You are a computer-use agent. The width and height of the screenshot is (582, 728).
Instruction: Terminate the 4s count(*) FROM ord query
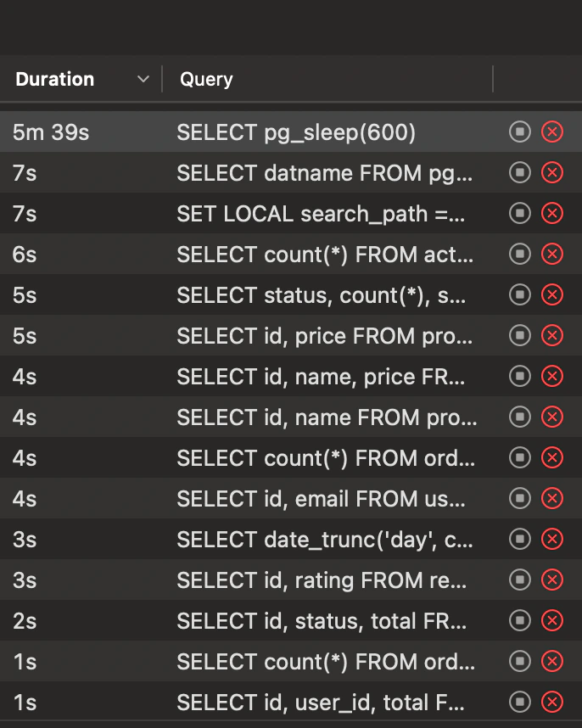point(552,458)
